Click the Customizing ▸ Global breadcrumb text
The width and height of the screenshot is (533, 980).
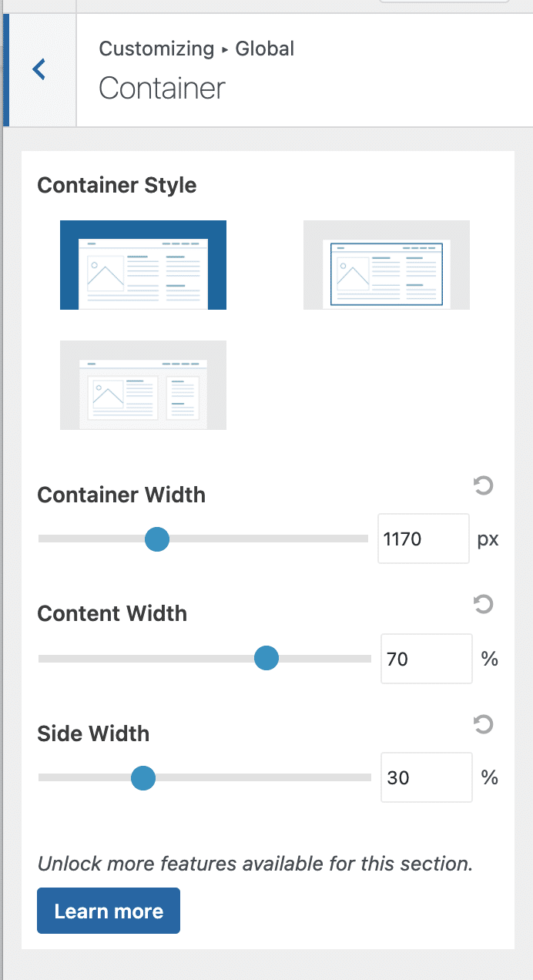coord(196,49)
